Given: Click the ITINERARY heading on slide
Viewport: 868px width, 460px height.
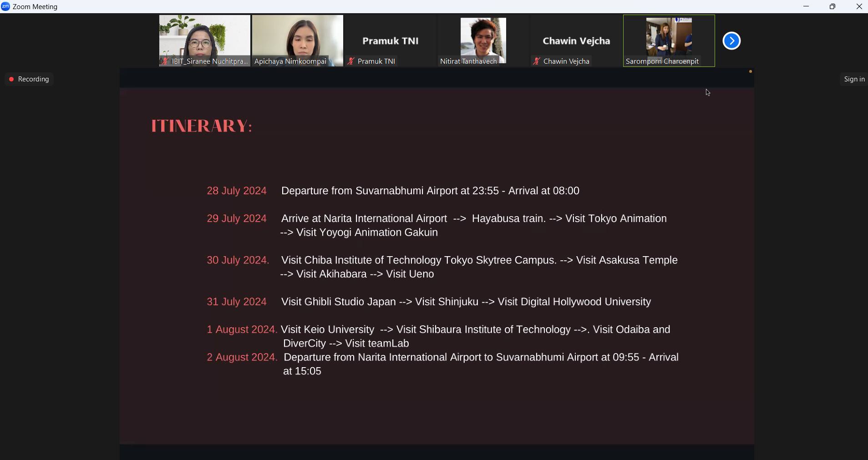Looking at the screenshot, I should coord(202,126).
